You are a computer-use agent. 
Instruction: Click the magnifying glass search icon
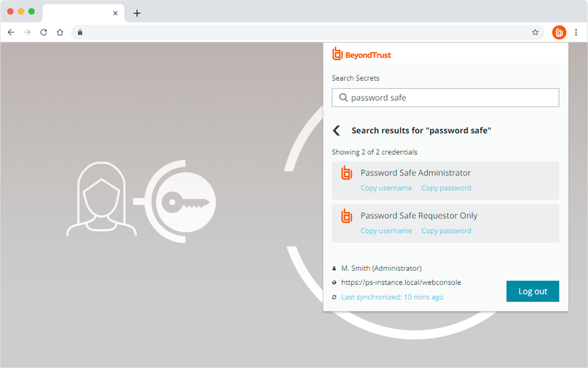point(343,98)
